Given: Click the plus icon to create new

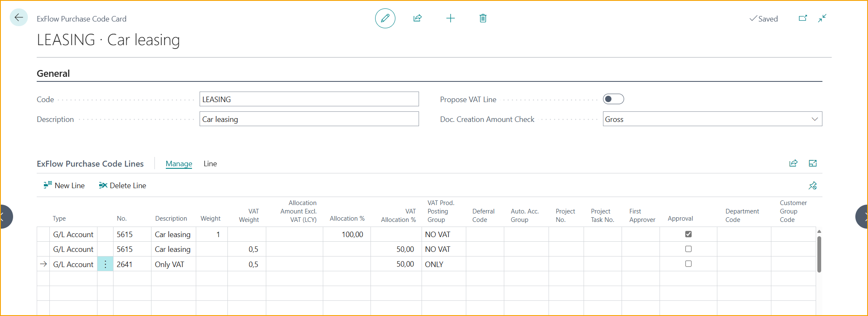Looking at the screenshot, I should tap(450, 18).
